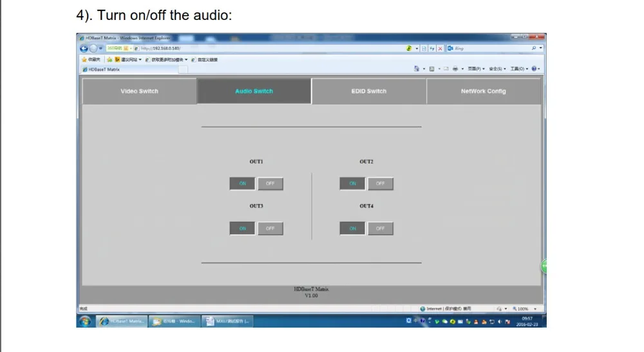Open the get more add-ons favorites link
Viewport: 644px width, 352px height.
[x=166, y=59]
